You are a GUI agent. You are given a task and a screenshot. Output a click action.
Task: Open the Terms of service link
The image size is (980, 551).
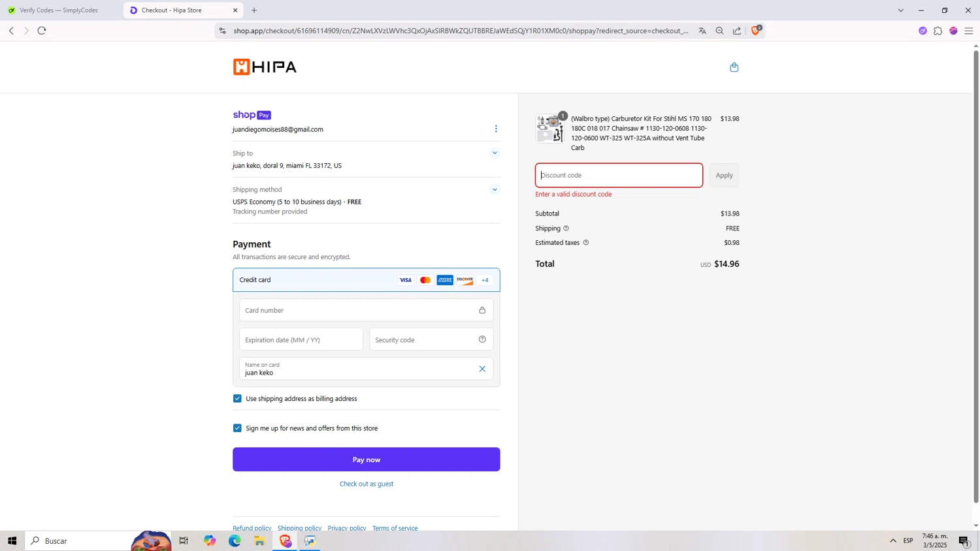(395, 527)
